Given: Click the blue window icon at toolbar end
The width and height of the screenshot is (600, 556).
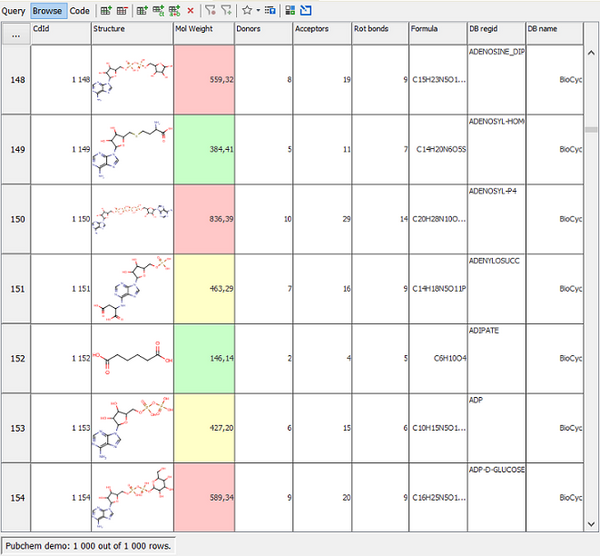Looking at the screenshot, I should click(x=305, y=10).
